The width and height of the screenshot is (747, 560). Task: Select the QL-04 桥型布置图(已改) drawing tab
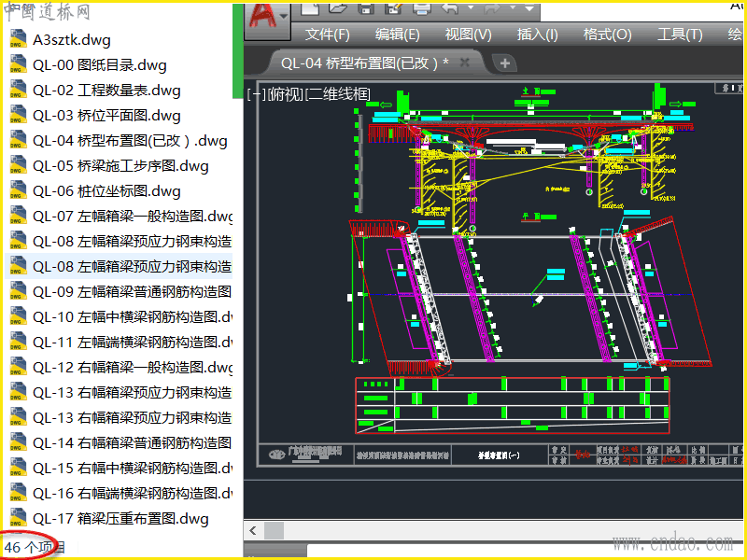pyautogui.click(x=364, y=63)
